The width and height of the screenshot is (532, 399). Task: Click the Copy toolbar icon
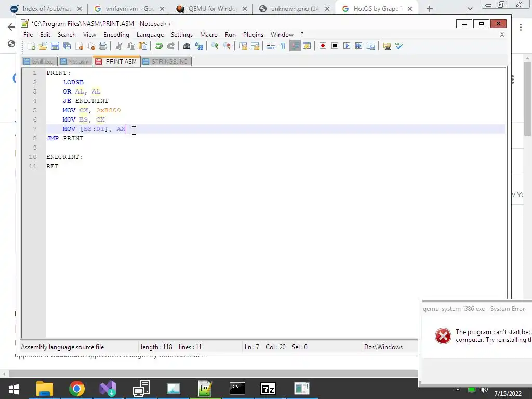[130, 46]
